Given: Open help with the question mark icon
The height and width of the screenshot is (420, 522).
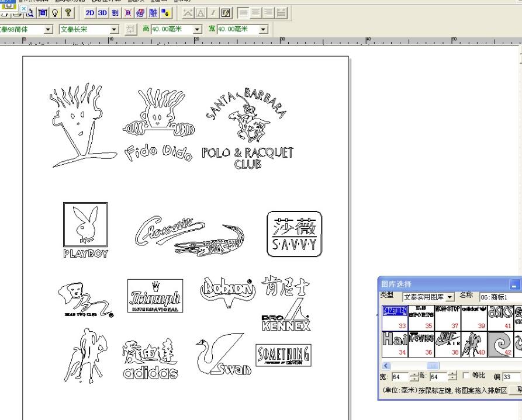Looking at the screenshot, I should (68, 13).
